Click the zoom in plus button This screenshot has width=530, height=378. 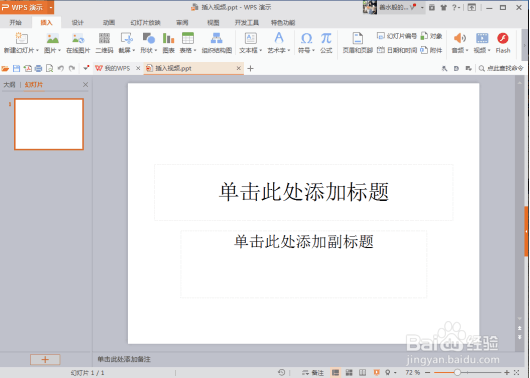pyautogui.click(x=506, y=372)
